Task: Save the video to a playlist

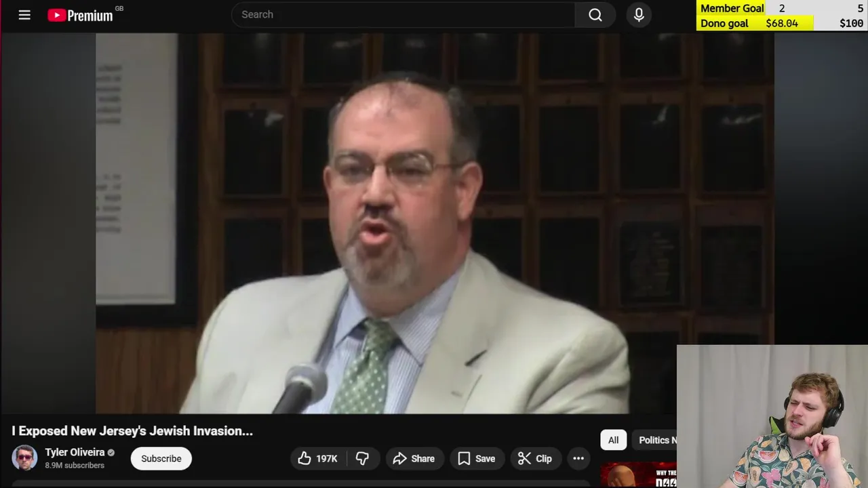Action: [x=477, y=459]
